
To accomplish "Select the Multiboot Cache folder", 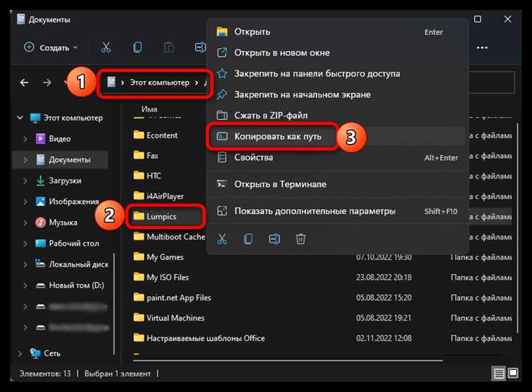I will 176,237.
